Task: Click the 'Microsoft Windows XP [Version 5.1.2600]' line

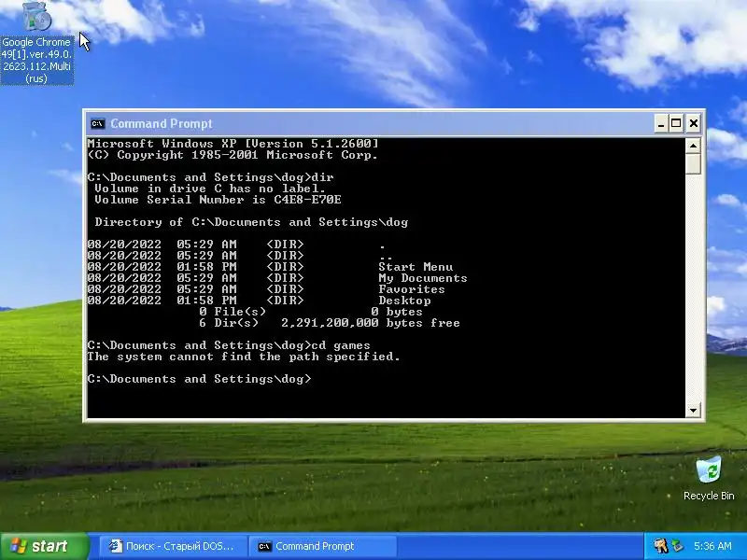Action: pos(233,144)
